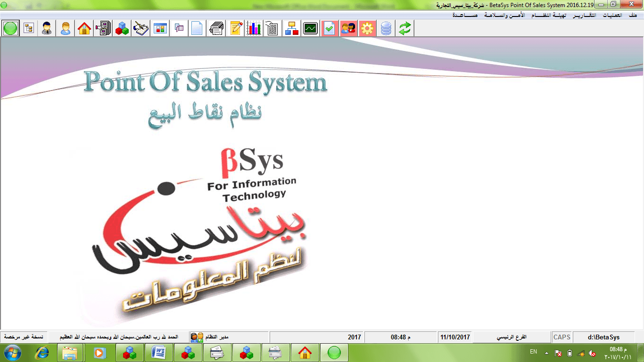Click the window with colored tiles icon
The height and width of the screenshot is (362, 644).
click(x=160, y=28)
